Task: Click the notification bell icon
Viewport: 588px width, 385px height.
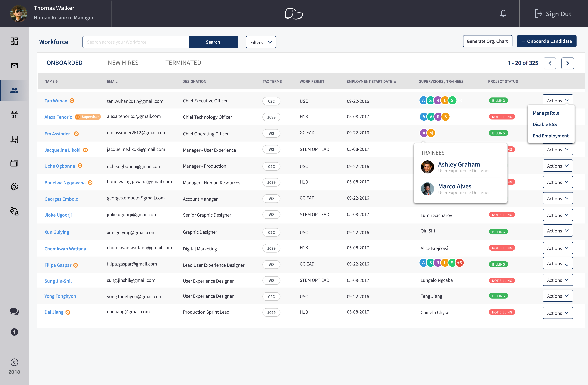Action: tap(503, 14)
